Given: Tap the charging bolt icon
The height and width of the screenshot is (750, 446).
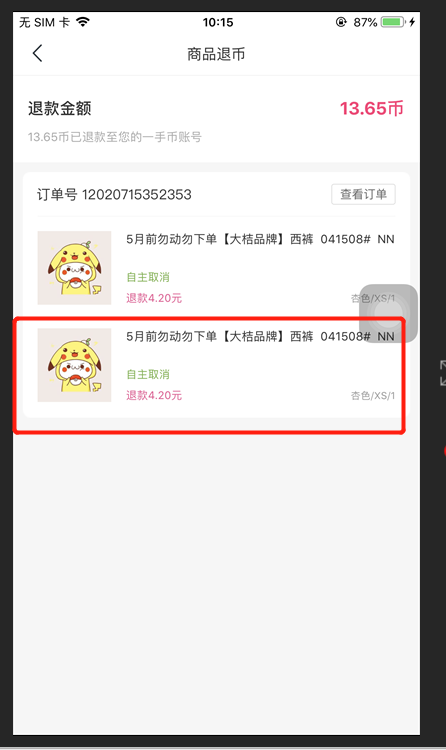Looking at the screenshot, I should coord(412,22).
